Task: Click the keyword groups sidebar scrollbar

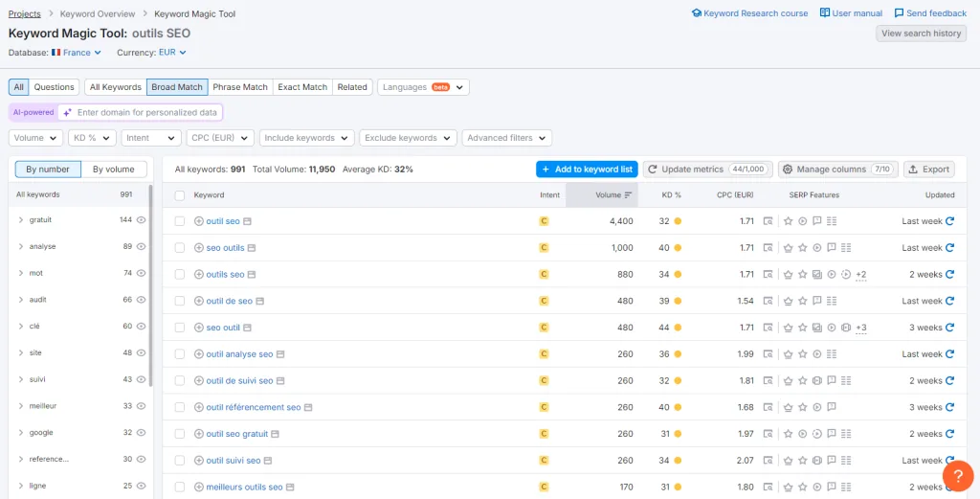Action: [x=150, y=284]
